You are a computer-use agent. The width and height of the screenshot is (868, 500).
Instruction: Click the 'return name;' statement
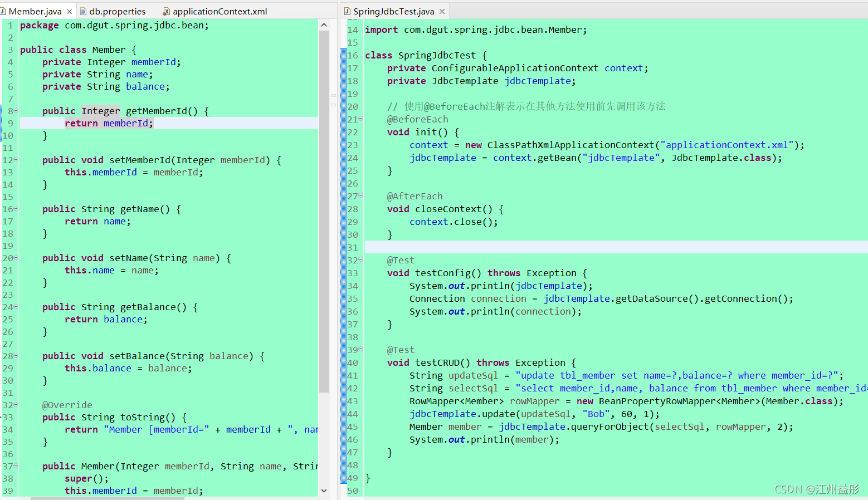pos(97,221)
